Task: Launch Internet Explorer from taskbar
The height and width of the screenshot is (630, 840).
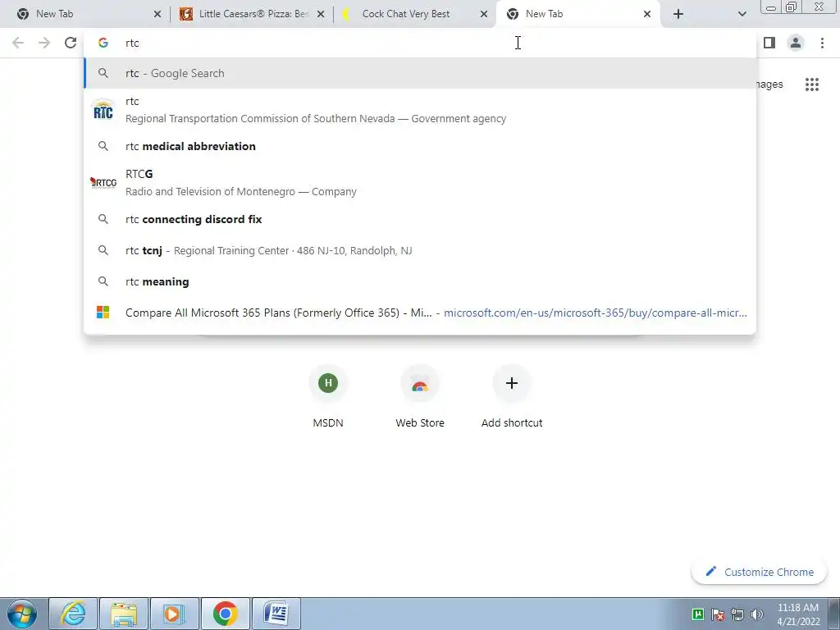Action: click(73, 614)
